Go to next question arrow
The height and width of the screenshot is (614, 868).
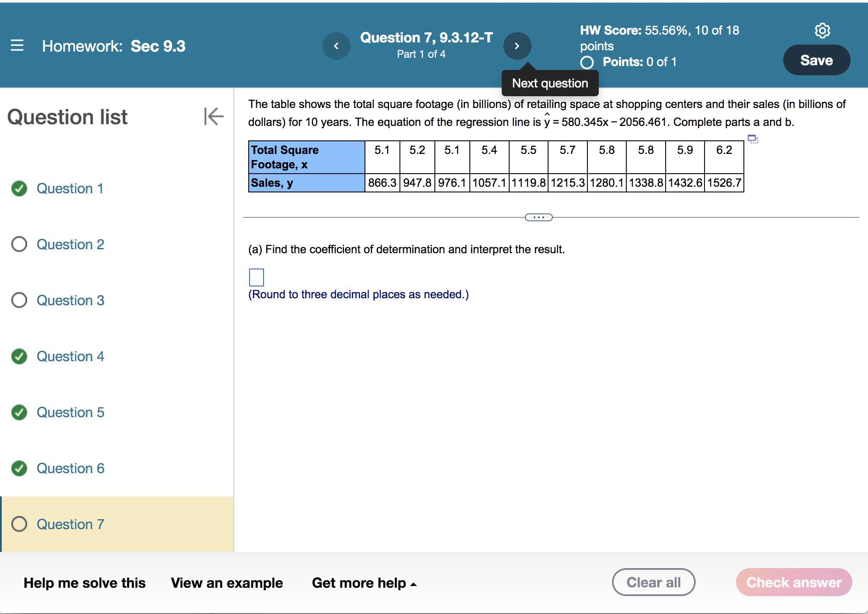click(x=517, y=46)
